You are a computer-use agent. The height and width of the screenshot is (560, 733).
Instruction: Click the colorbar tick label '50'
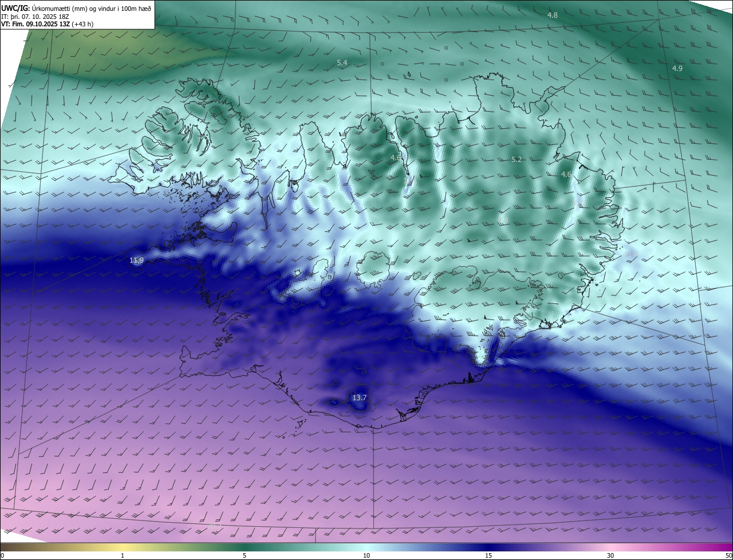728,555
